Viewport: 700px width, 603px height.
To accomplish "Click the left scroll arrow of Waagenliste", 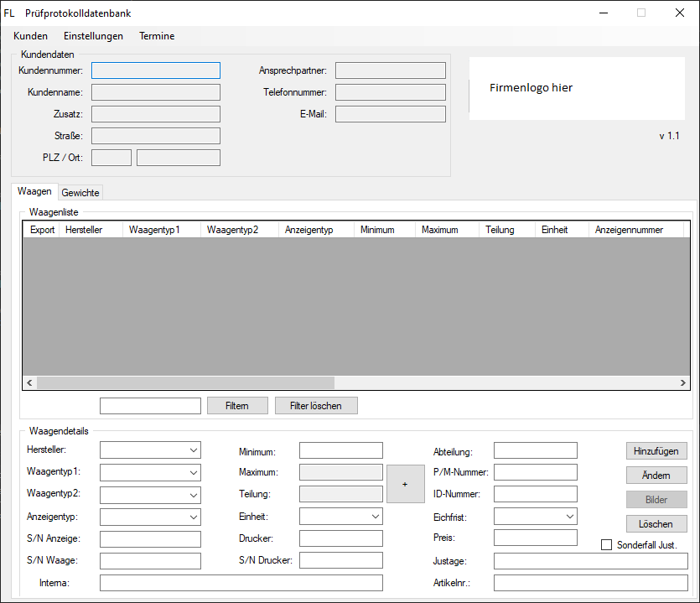I will click(29, 382).
